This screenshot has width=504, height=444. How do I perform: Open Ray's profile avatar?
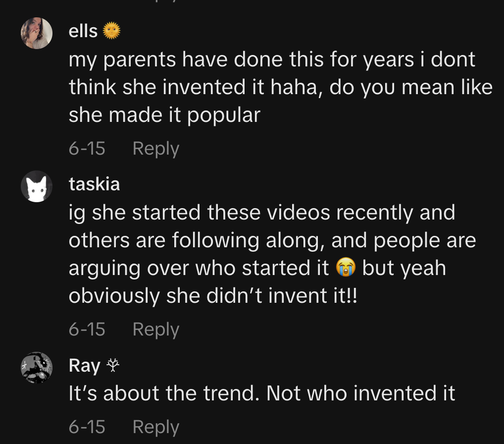(36, 368)
